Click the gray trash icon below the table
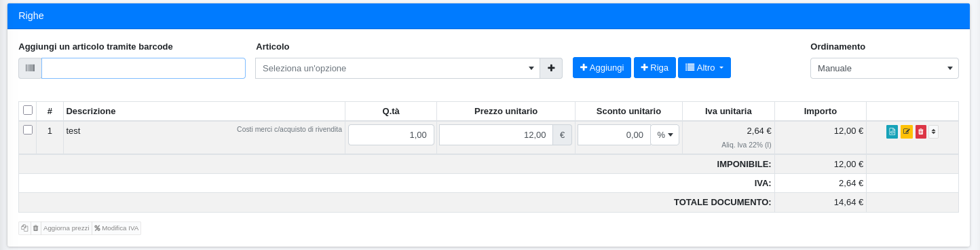The image size is (980, 250). tap(36, 228)
